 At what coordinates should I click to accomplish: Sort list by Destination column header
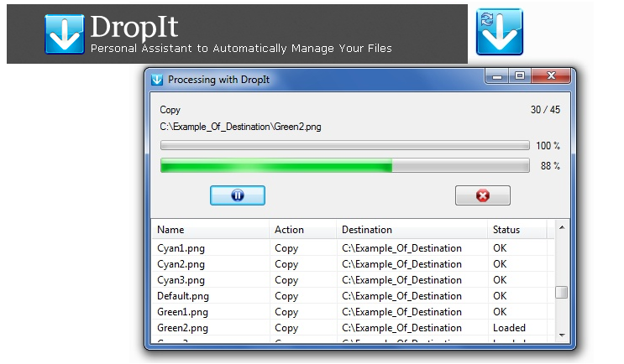[412, 230]
